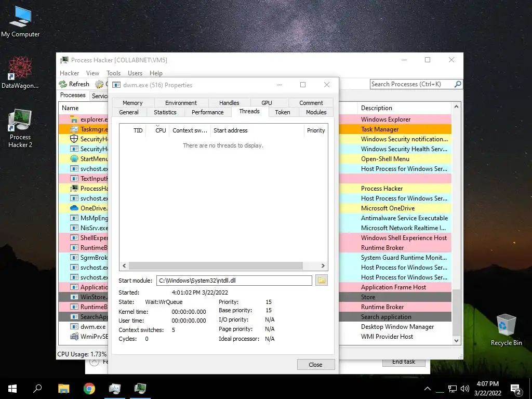
Task: Switch to the Handles tab
Action: [x=229, y=103]
